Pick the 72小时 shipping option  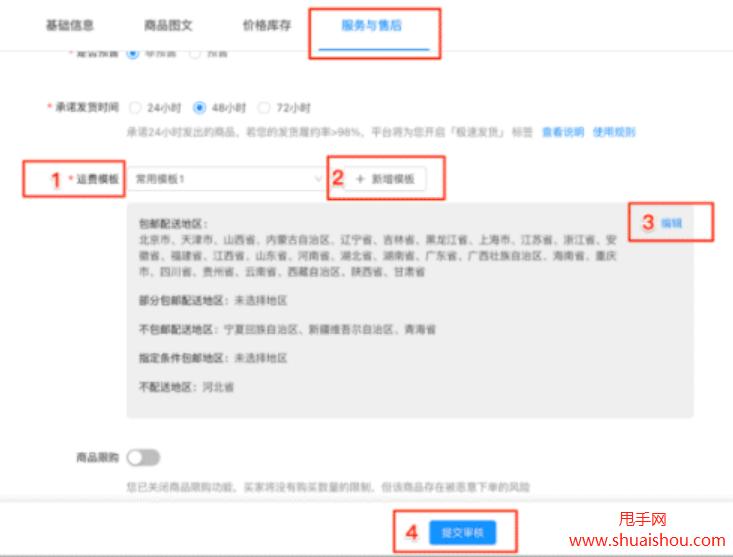point(264,108)
